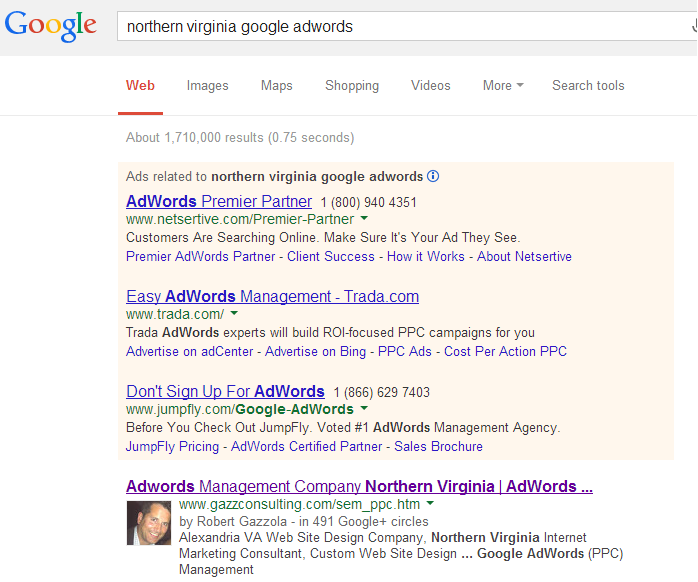The image size is (698, 582).
Task: Click the ads info circle icon
Action: click(x=433, y=176)
